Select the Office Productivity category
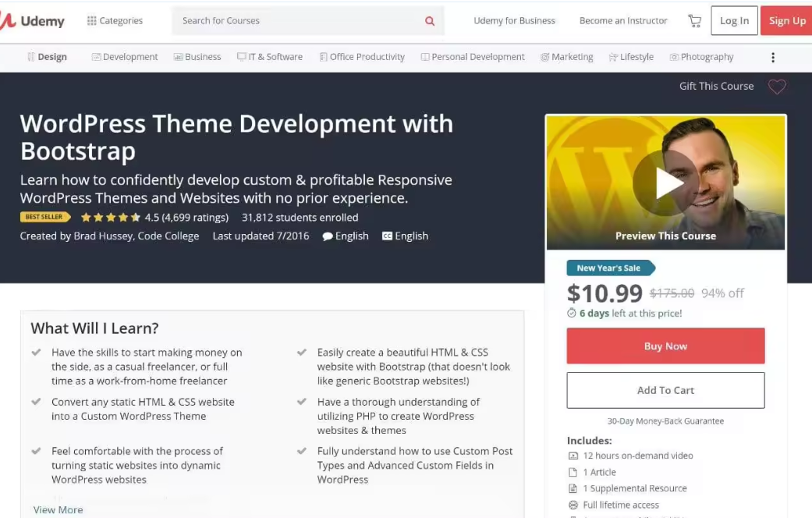Viewport: 812px width, 518px height. [362, 57]
